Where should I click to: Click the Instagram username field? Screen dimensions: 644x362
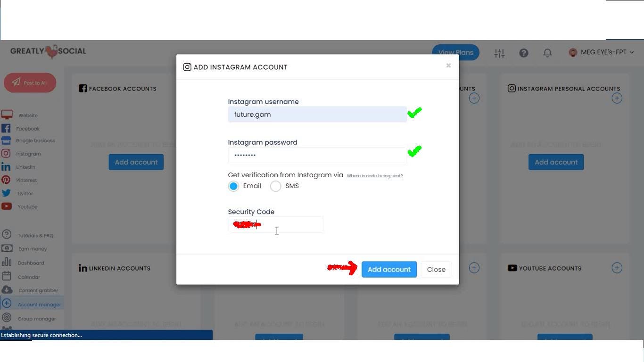pyautogui.click(x=317, y=115)
